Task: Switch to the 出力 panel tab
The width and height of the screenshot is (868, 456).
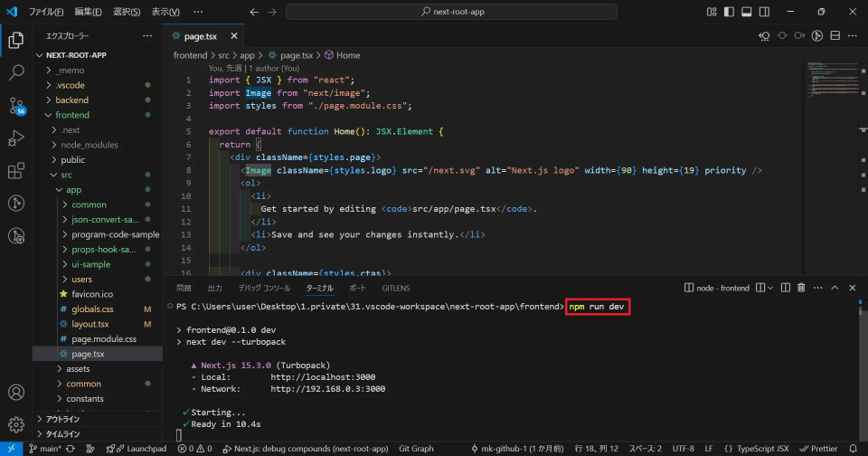Action: (x=215, y=288)
